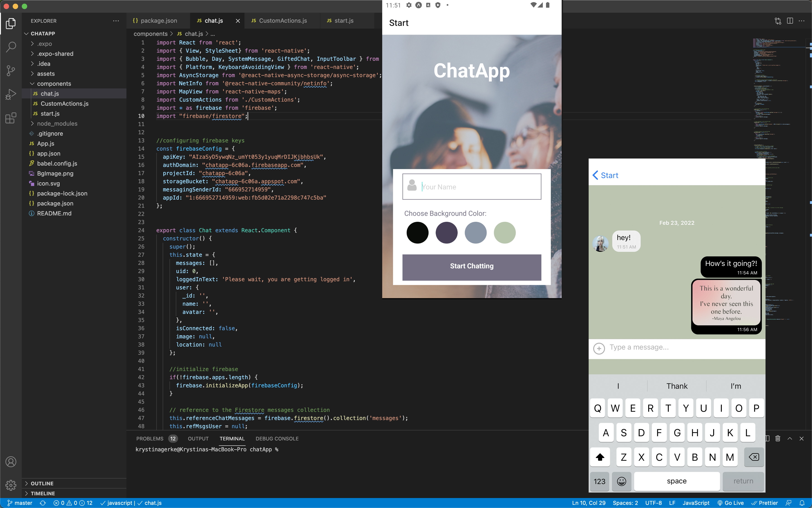Open Source Control view in activity bar
The image size is (812, 508).
point(11,71)
